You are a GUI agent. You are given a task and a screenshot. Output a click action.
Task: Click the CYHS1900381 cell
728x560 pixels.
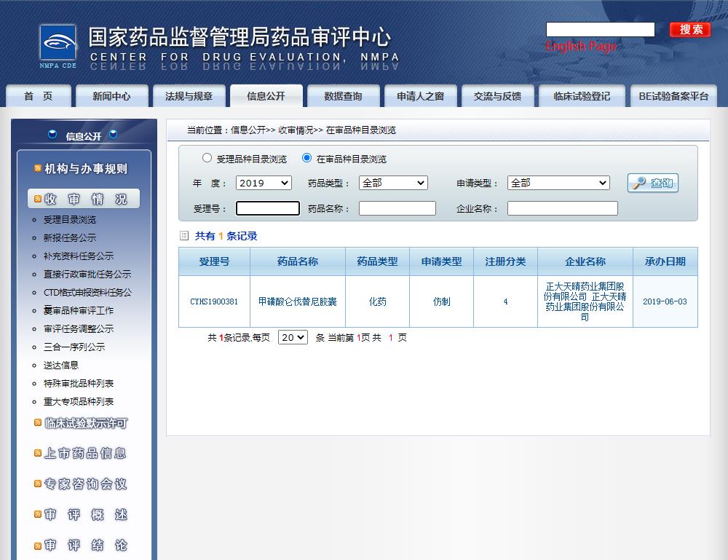point(214,301)
